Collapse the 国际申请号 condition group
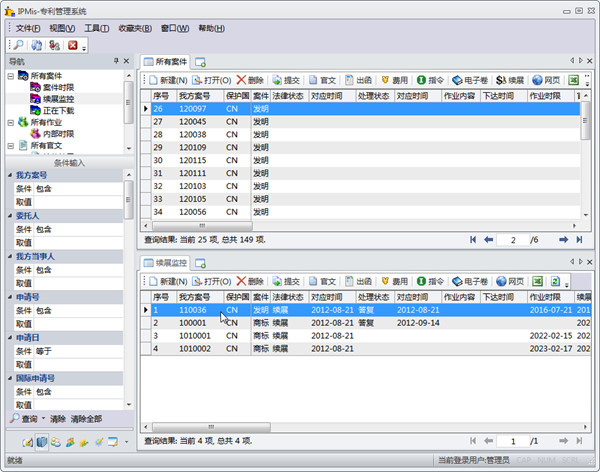This screenshot has height=472, width=600. (x=10, y=378)
